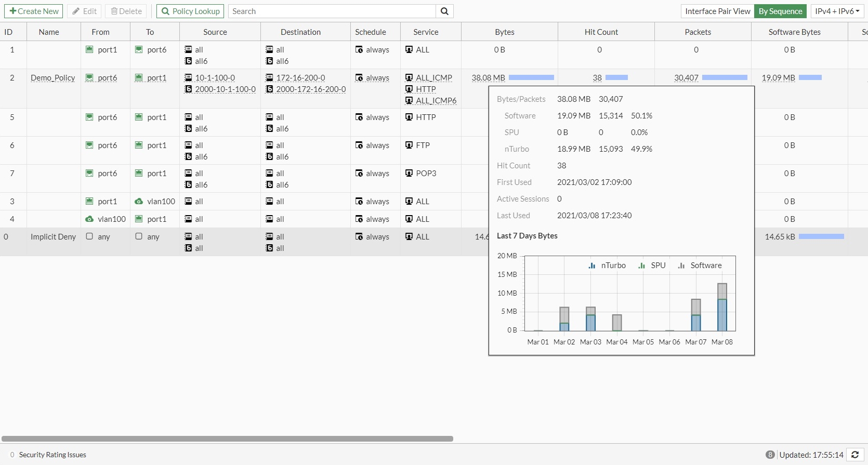Open the Demo_Policy name link
Image resolution: width=868 pixels, height=465 pixels.
[52, 78]
